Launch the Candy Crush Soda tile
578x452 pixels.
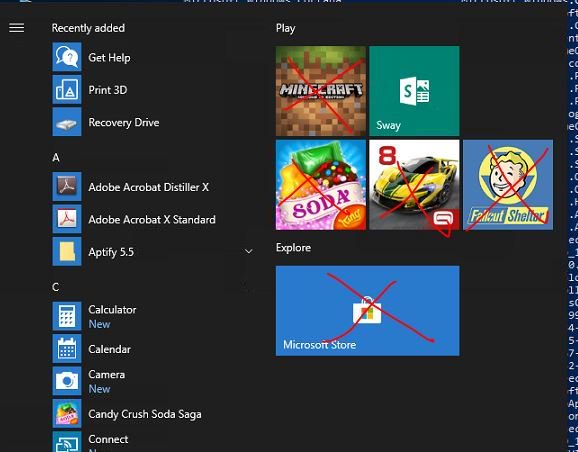coord(321,185)
